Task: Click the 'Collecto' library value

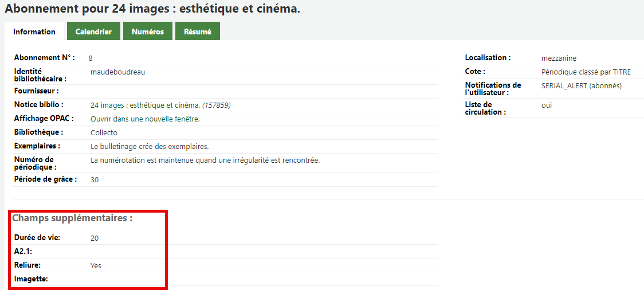Action: click(104, 133)
